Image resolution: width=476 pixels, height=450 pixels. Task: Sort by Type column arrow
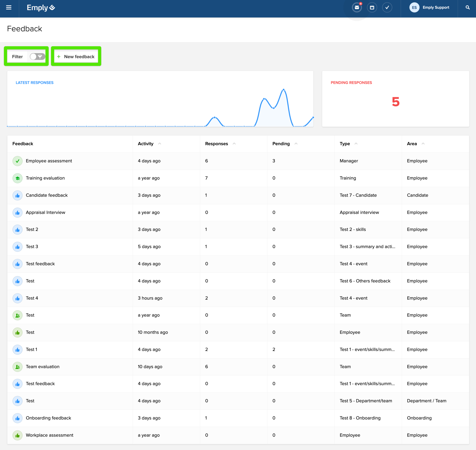(x=356, y=144)
